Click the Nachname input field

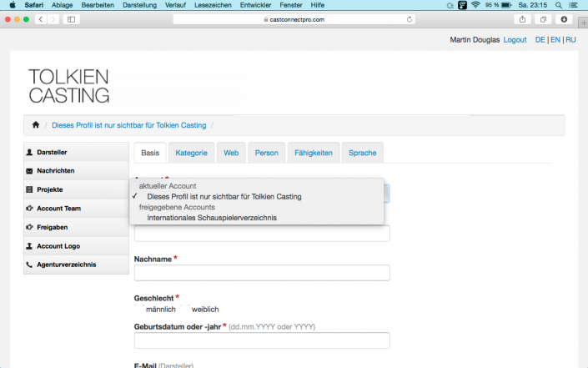point(262,273)
